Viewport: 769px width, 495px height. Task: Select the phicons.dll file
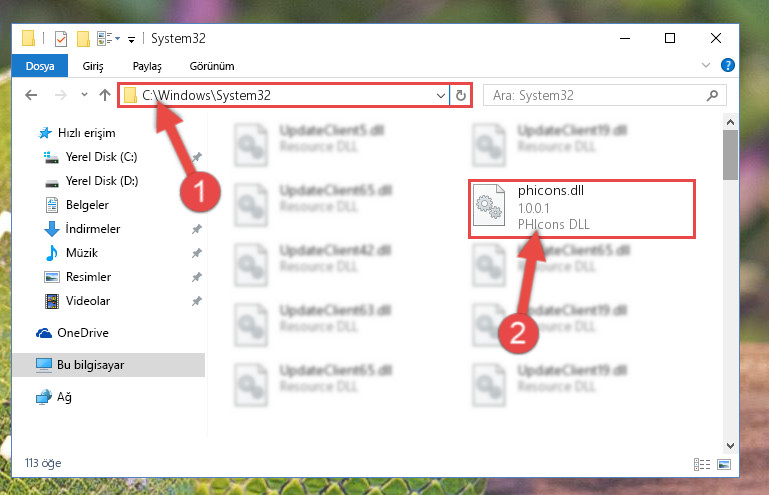[x=582, y=209]
